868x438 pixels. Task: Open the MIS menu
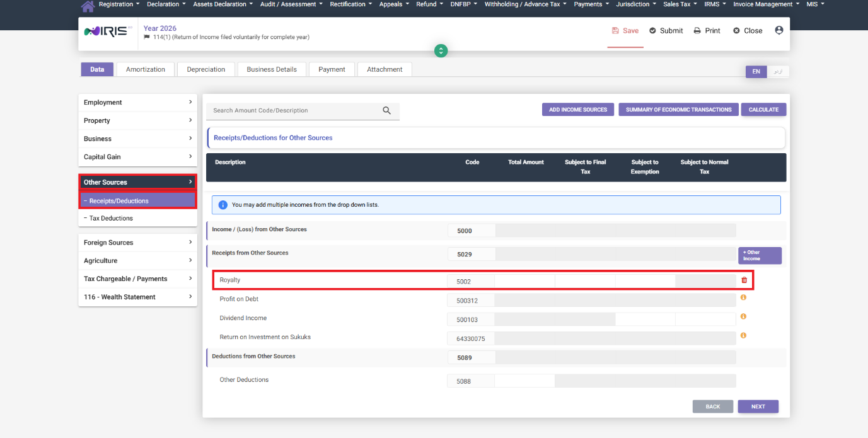815,4
